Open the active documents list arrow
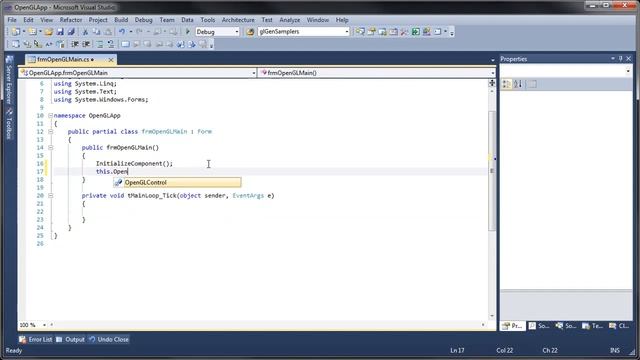This screenshot has height=360, width=640. pos(493,60)
